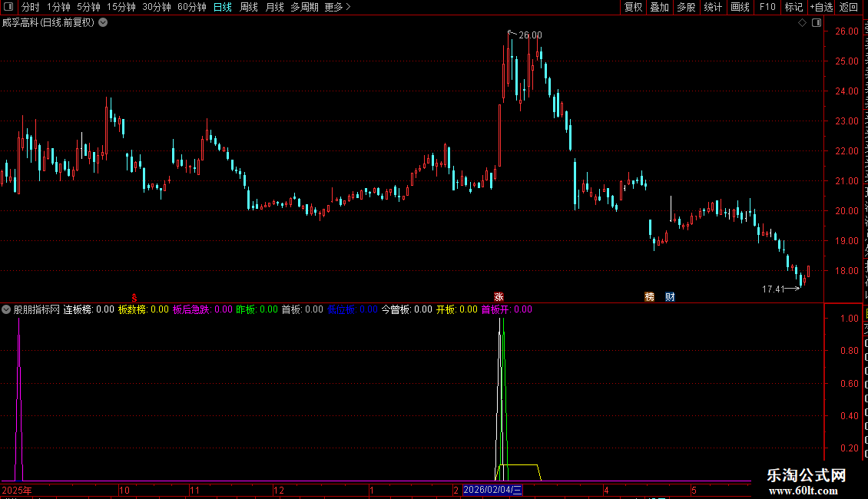The width and height of the screenshot is (868, 499).
Task: Expand the 更多 periods menu
Action: pos(338,7)
